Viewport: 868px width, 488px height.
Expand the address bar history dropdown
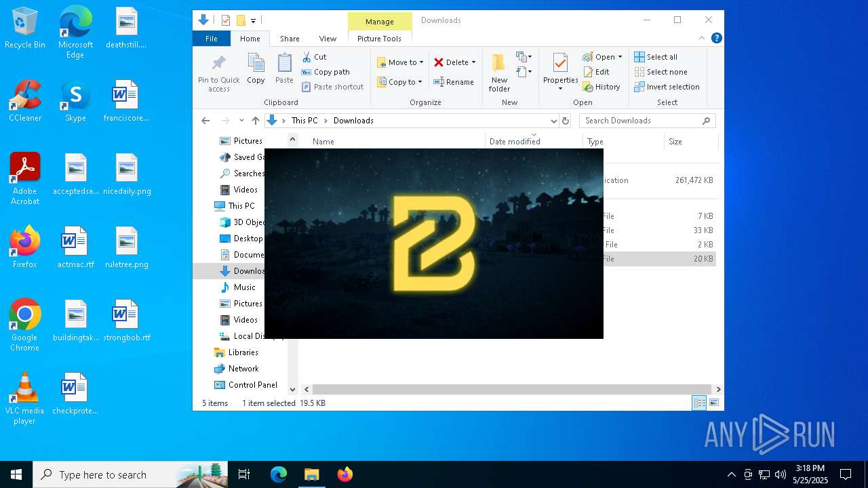[x=554, y=121]
